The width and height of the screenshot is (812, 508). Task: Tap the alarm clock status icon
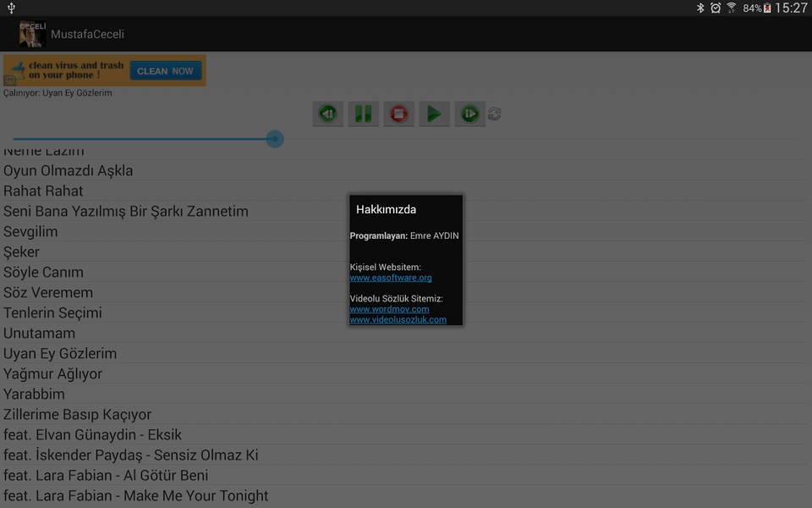pos(716,8)
